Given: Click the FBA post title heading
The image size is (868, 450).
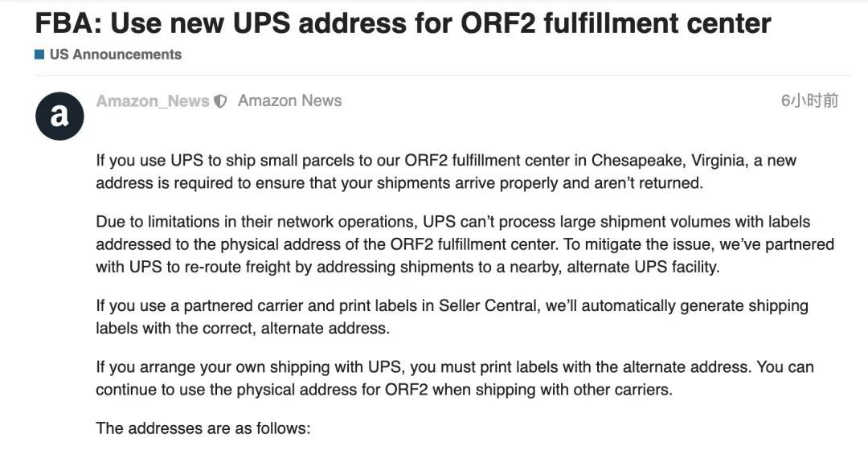Looking at the screenshot, I should [x=403, y=23].
